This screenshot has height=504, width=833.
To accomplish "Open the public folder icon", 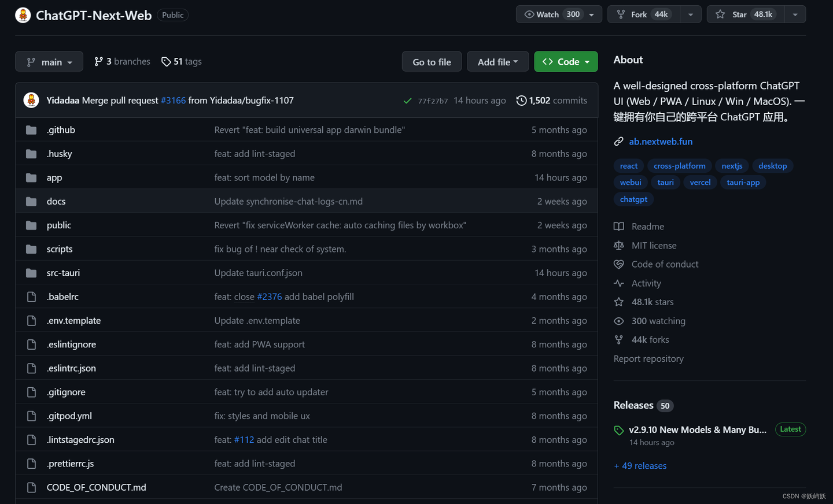I will click(x=31, y=225).
